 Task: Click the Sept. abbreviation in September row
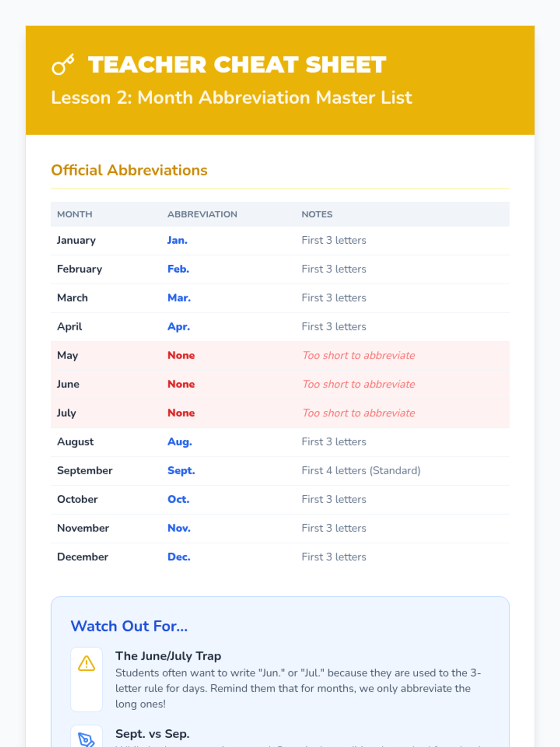(181, 471)
